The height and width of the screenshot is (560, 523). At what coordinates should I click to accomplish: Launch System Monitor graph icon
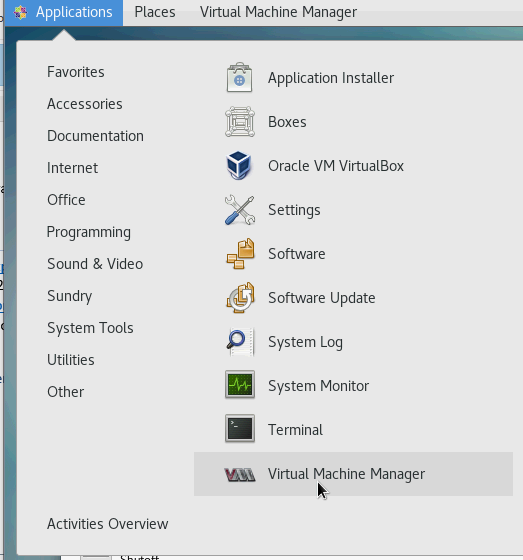tap(240, 385)
